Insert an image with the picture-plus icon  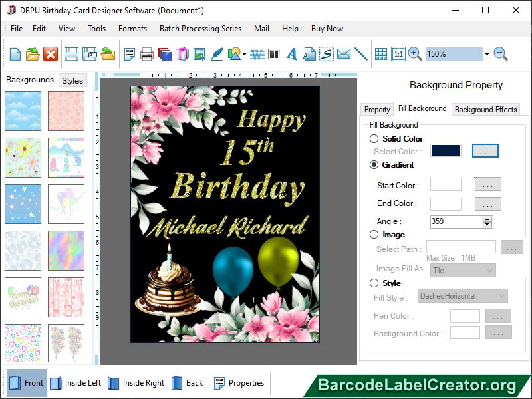pos(199,54)
